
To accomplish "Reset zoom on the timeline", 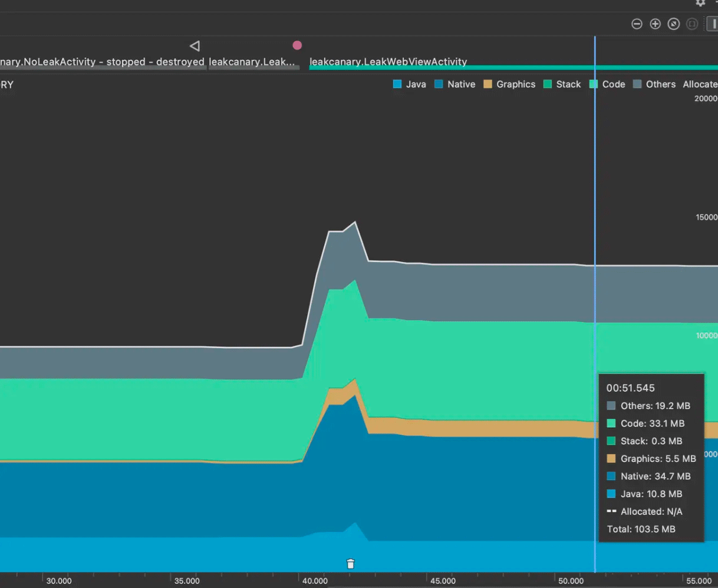I will click(x=674, y=24).
